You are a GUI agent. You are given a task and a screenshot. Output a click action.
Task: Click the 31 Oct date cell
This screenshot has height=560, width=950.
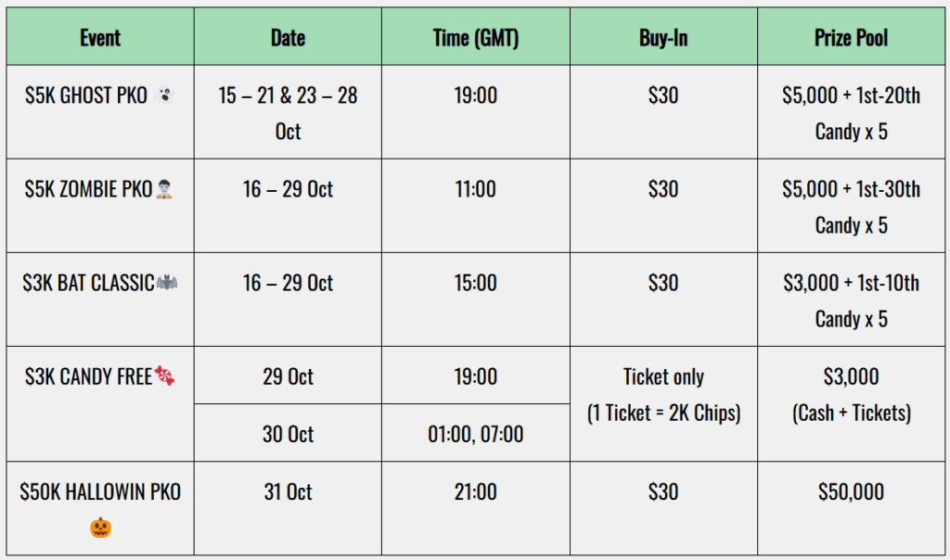288,492
